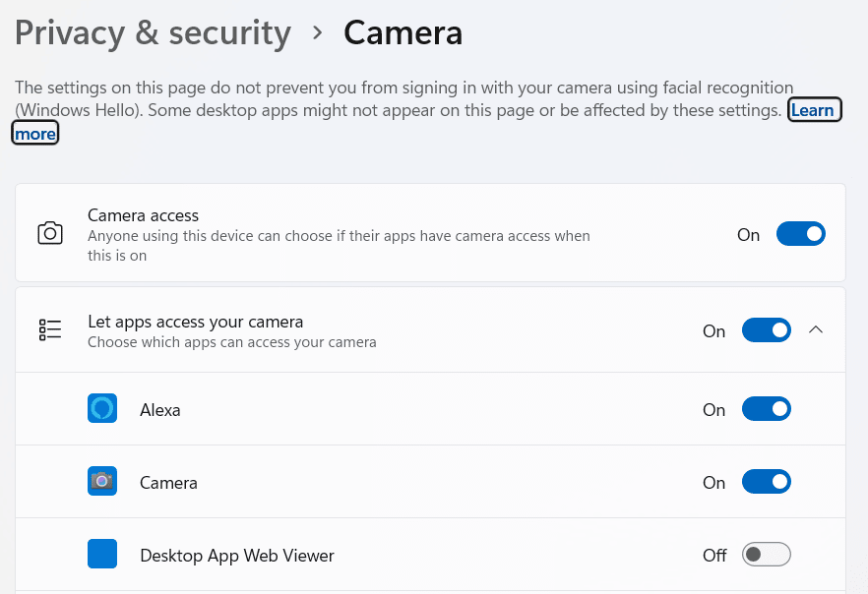Screen dimensions: 868x594
Task: Click the Desktop App Web Viewer blue icon
Action: coord(102,554)
